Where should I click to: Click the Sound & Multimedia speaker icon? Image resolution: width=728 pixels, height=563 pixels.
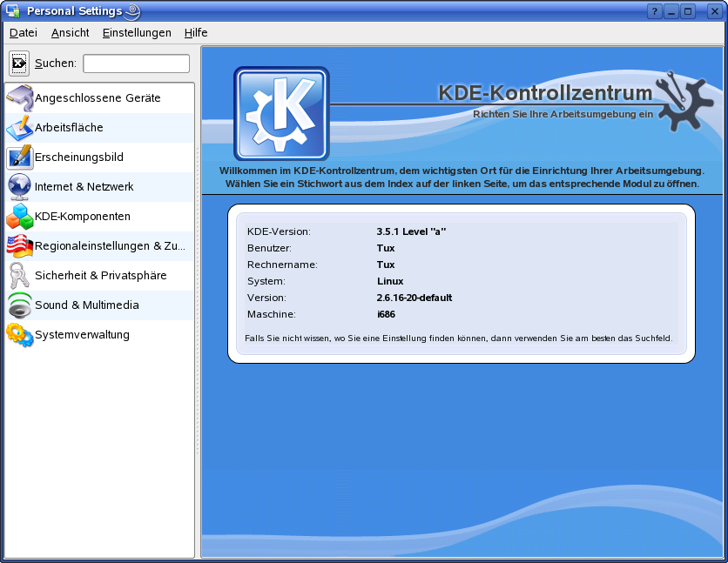19,305
